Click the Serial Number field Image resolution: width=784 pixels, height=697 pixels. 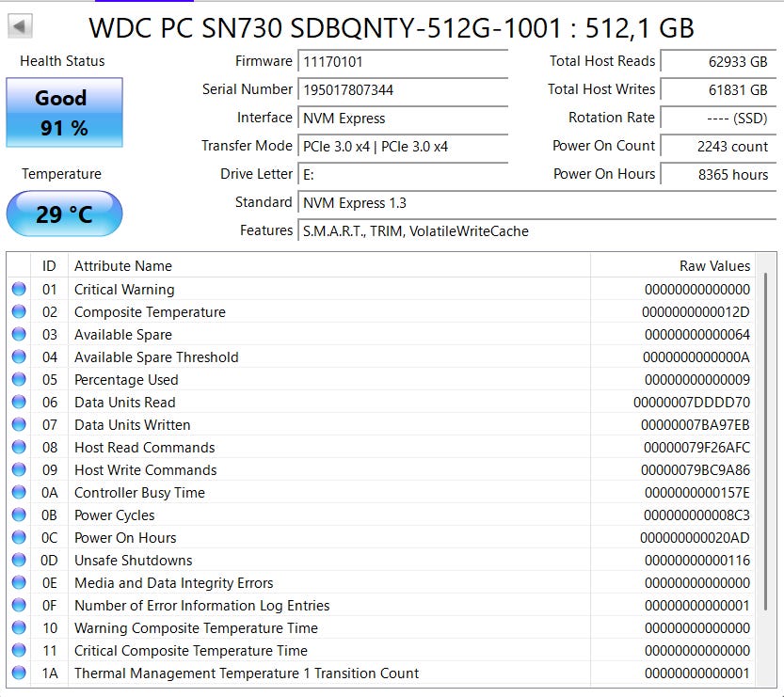click(403, 90)
